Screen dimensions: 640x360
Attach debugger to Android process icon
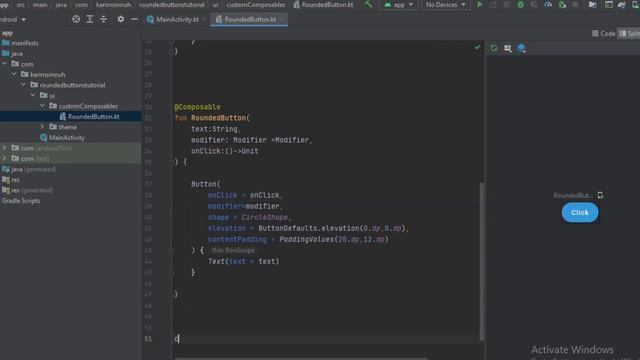(562, 4)
